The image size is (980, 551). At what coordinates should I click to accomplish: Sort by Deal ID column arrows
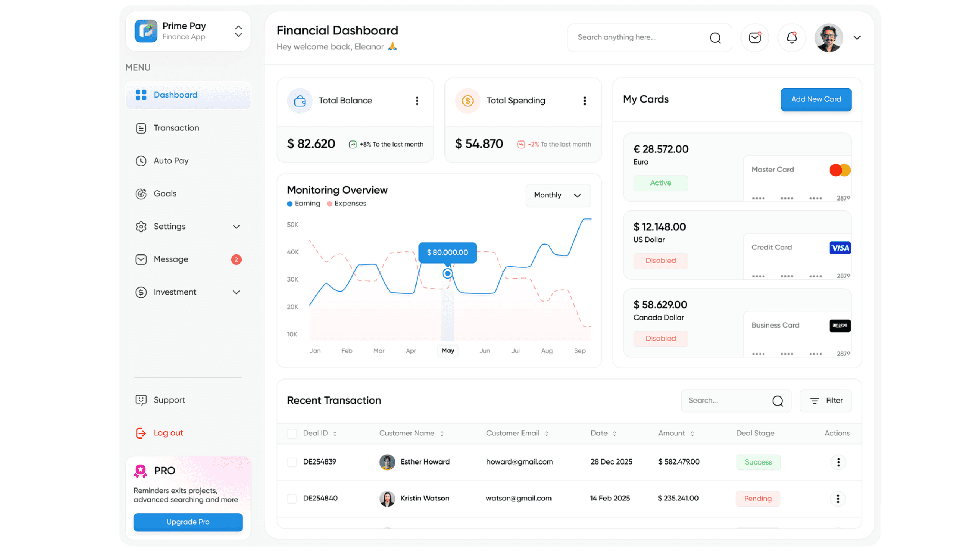[335, 434]
